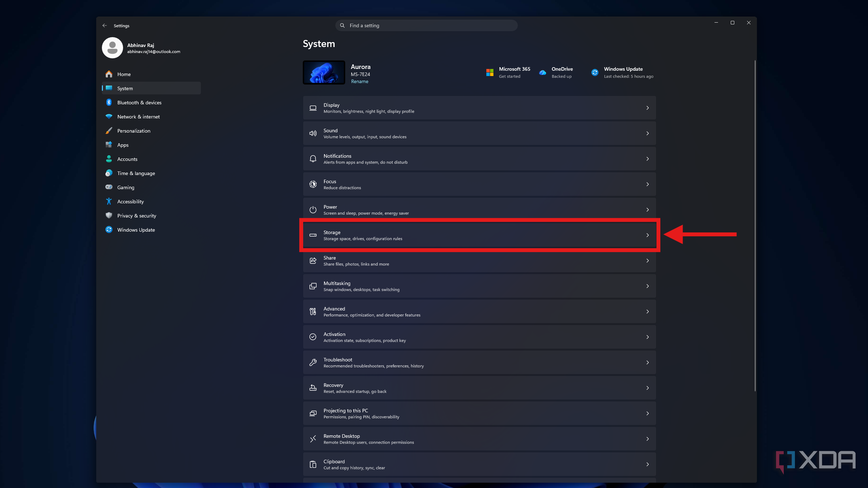Click the Share arrow icon
Screen dimensions: 868x488
[x=313, y=261]
